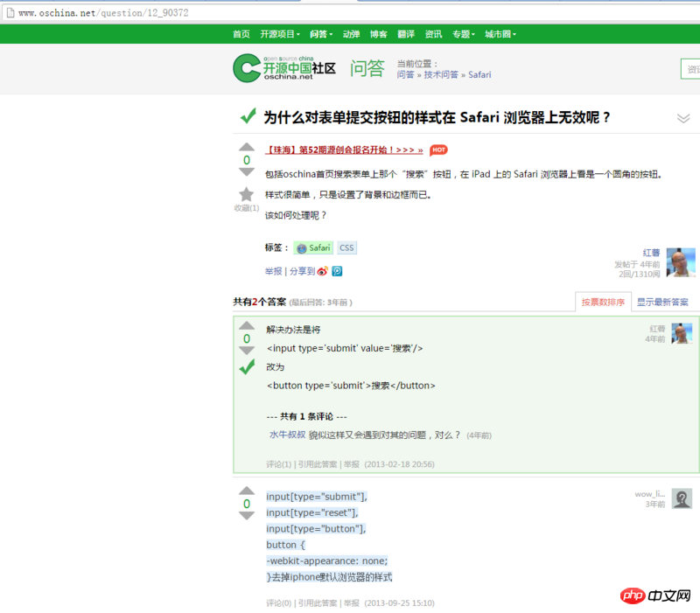Share to Tencent Weibo icon
This screenshot has width=700, height=613.
[337, 271]
